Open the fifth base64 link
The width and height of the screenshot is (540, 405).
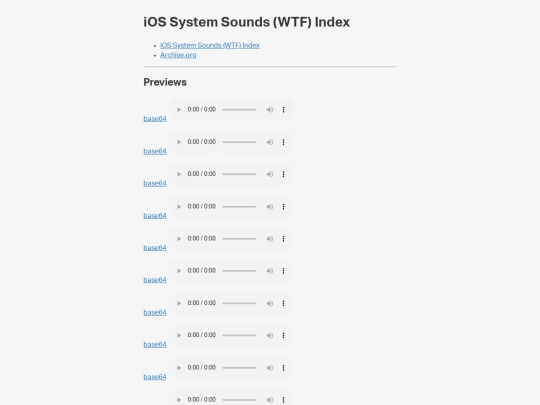155,248
